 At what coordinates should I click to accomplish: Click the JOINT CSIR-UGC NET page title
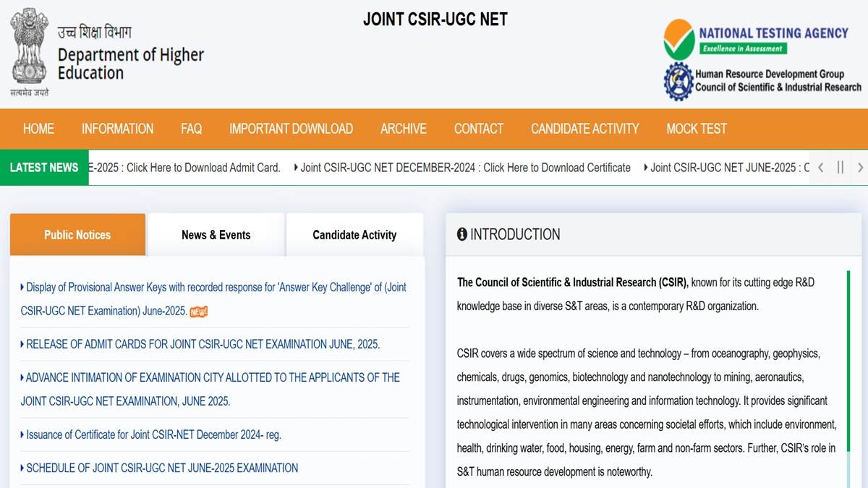(x=435, y=20)
